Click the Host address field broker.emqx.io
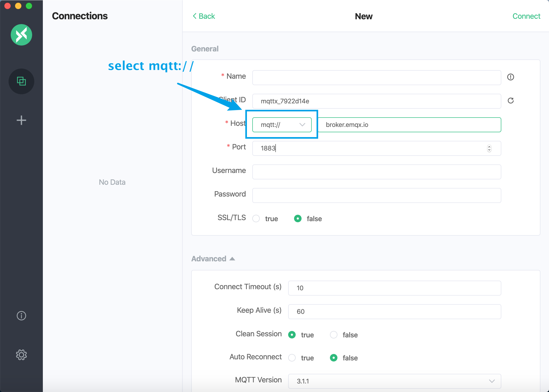 pyautogui.click(x=409, y=125)
